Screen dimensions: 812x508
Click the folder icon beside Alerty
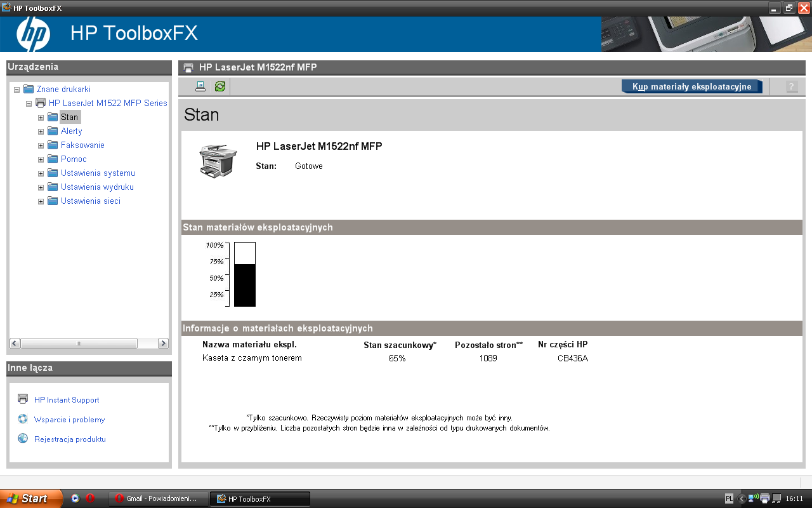point(52,131)
